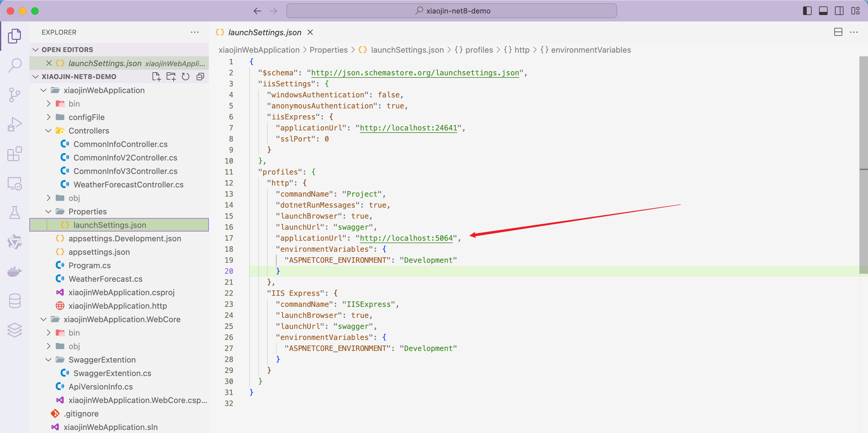Open the Search view in activity bar
868x433 pixels.
click(x=14, y=65)
